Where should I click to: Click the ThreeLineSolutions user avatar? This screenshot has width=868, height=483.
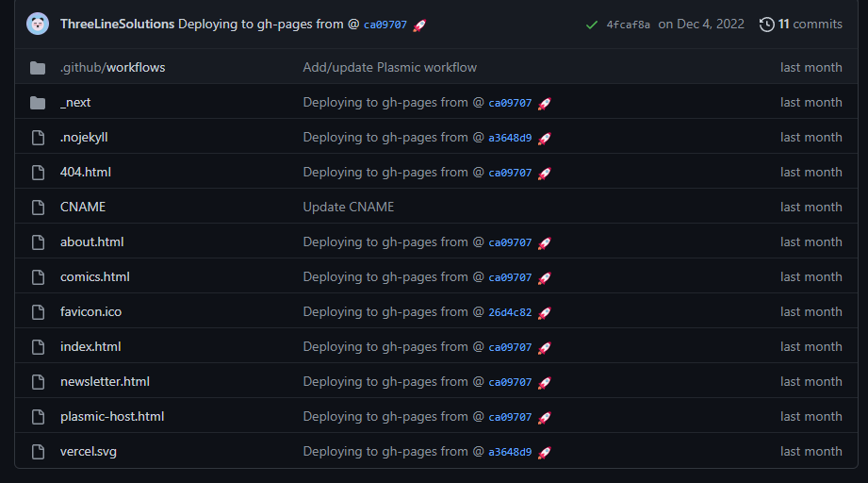(x=38, y=24)
